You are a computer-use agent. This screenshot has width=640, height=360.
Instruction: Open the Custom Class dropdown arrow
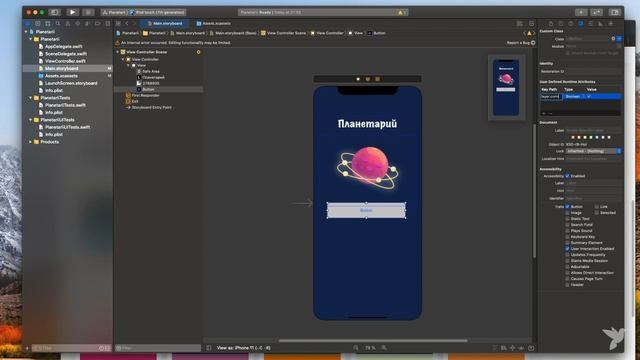point(619,39)
